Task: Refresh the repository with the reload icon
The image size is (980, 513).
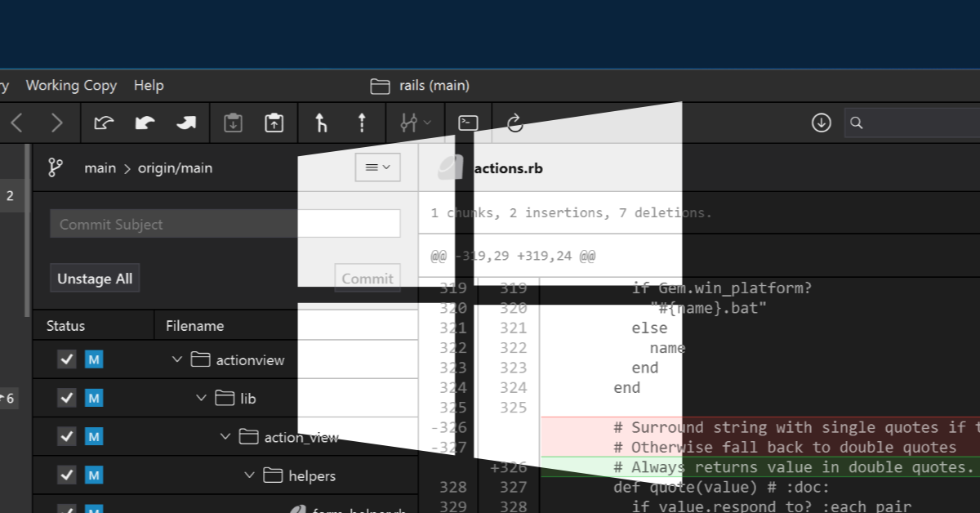Action: click(x=514, y=122)
